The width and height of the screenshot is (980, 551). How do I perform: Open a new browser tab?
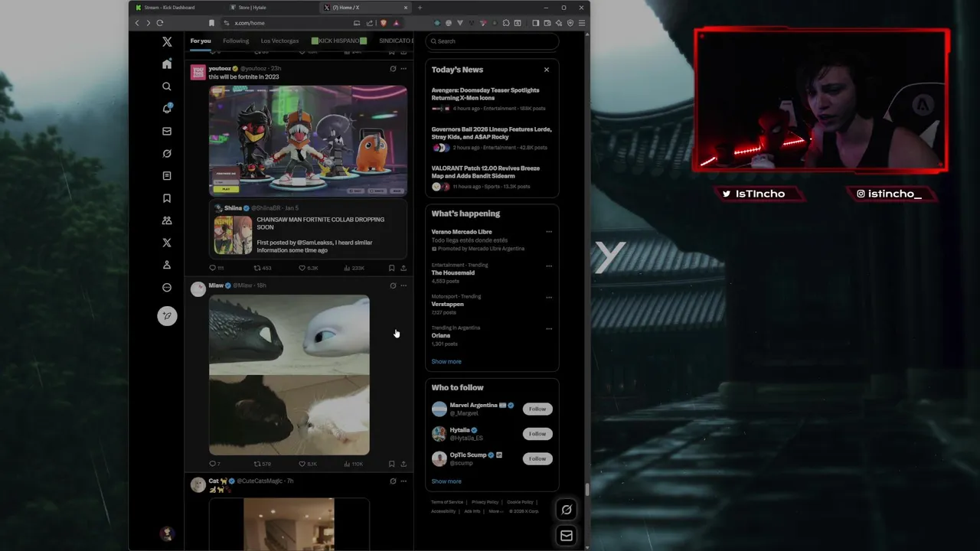tap(420, 8)
